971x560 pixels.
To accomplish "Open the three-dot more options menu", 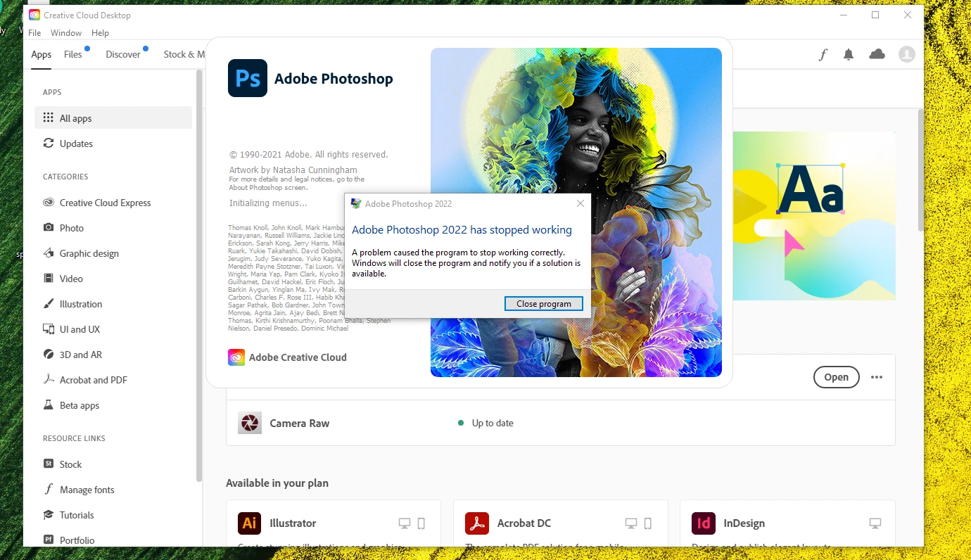I will [876, 377].
